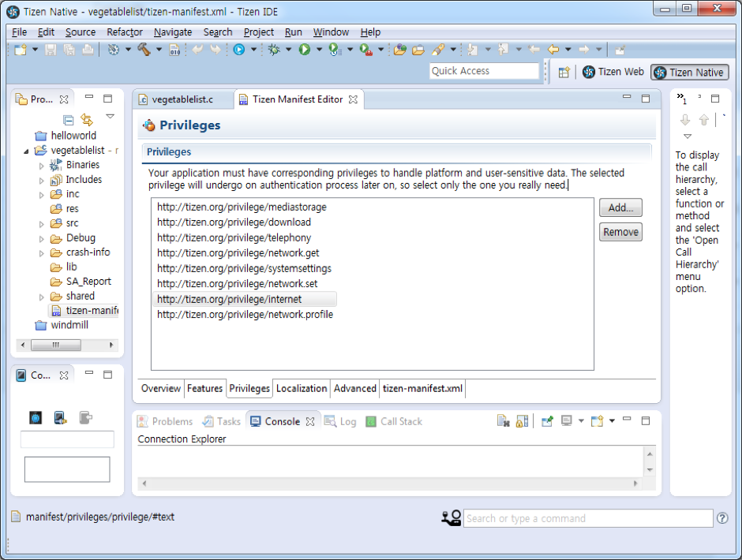Click the Open Type folder icon
The image size is (742, 560).
(400, 49)
